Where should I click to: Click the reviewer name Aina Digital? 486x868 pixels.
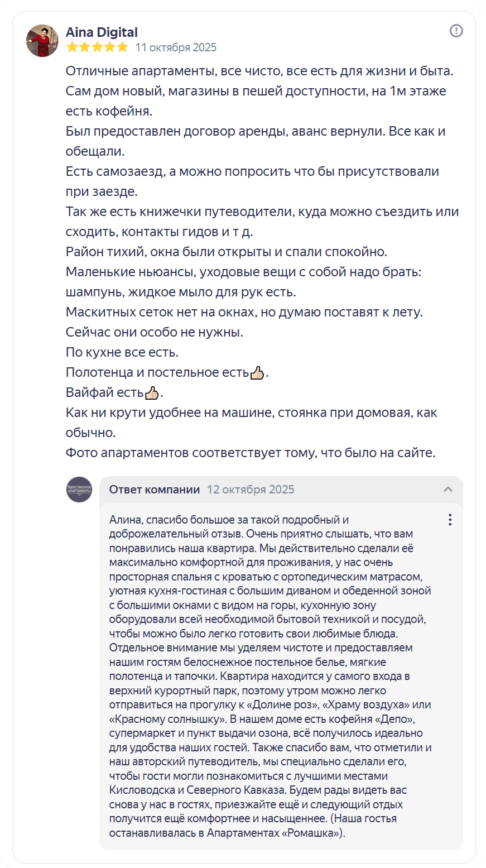coord(102,32)
